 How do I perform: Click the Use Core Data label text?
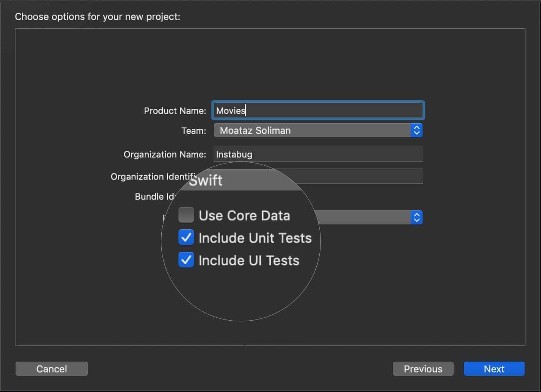coord(244,216)
